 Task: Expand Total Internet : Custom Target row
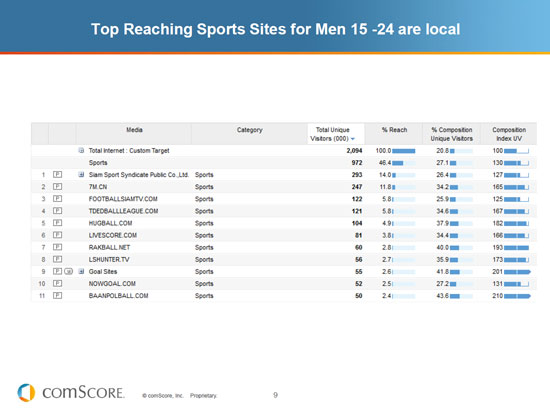(81, 151)
